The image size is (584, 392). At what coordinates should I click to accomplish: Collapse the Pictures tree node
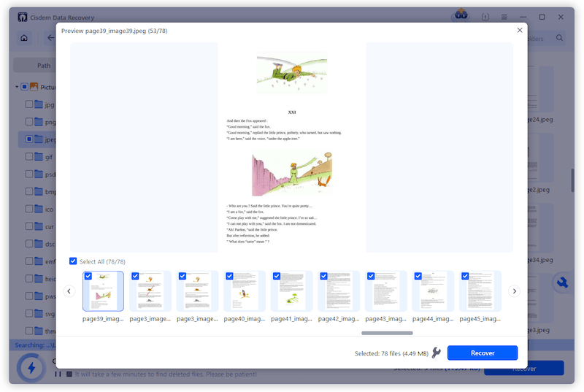pos(17,87)
